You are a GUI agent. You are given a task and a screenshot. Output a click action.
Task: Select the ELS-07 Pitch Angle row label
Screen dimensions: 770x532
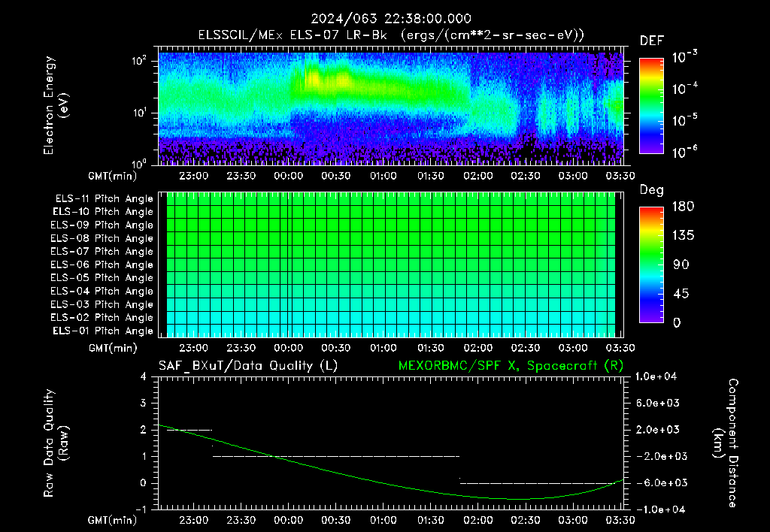[102, 251]
